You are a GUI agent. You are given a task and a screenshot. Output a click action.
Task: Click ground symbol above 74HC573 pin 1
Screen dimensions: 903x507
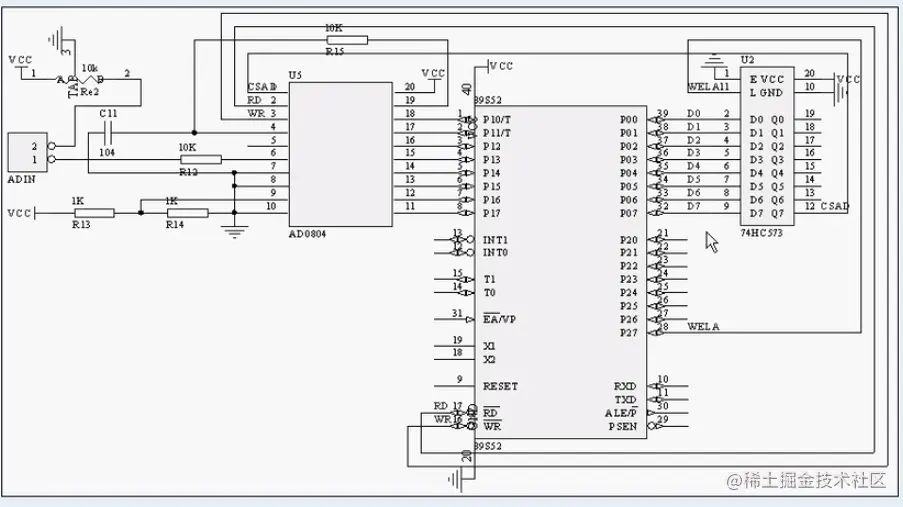(714, 59)
